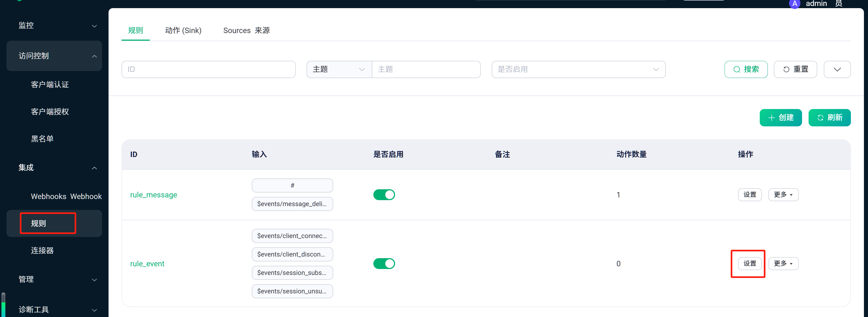Collapse the 集成 sidebar section
Viewport: 868px width, 317px height.
(54, 168)
